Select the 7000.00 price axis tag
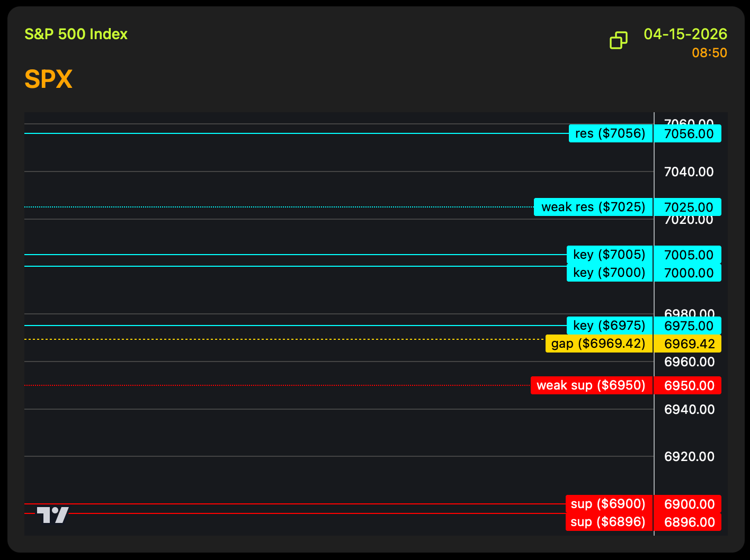 688,273
